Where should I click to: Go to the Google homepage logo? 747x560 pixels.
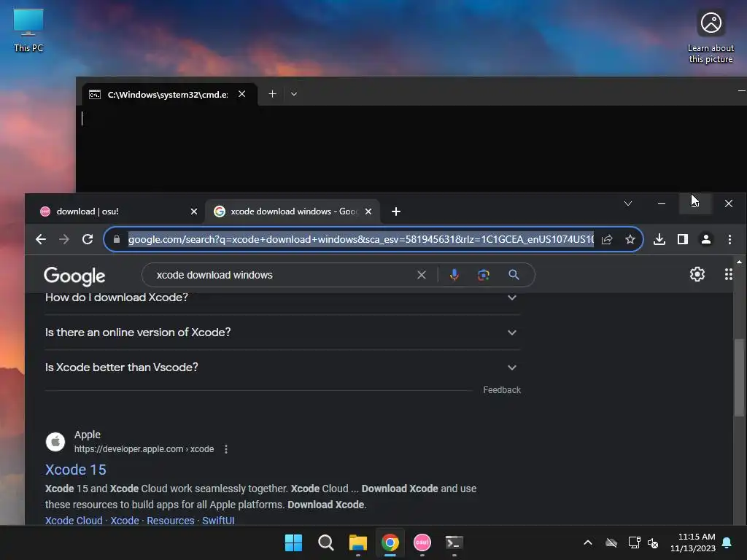point(74,276)
